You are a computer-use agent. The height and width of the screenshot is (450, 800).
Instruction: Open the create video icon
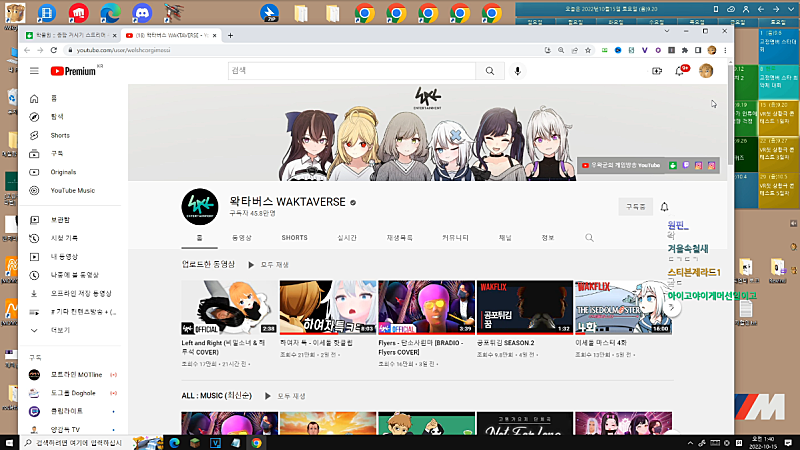click(x=657, y=71)
